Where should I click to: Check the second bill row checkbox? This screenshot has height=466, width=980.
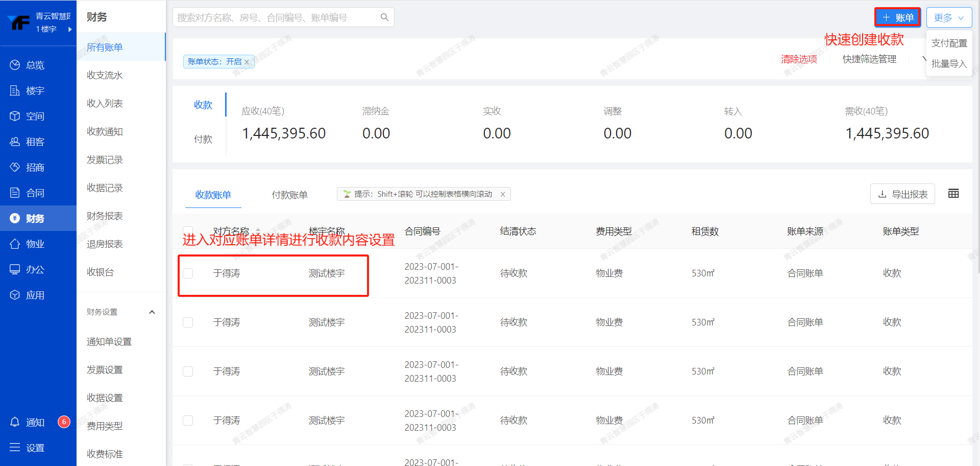click(x=188, y=322)
